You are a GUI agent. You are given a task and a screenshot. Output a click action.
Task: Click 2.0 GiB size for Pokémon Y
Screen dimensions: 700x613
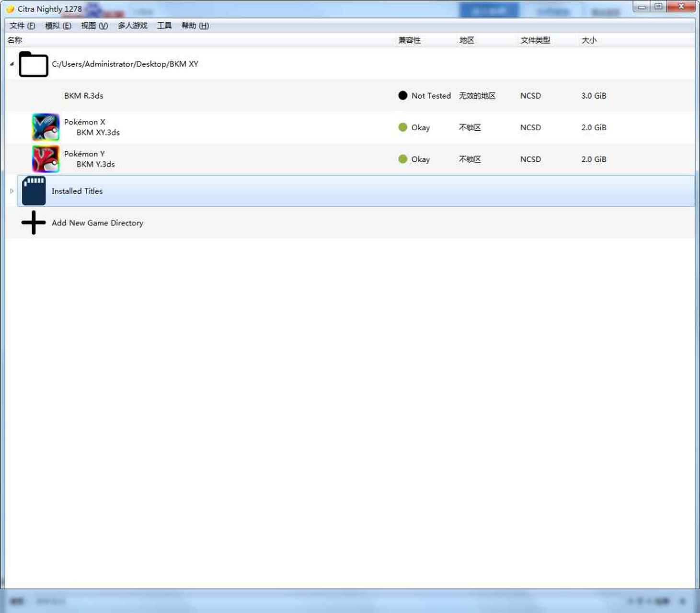point(594,159)
